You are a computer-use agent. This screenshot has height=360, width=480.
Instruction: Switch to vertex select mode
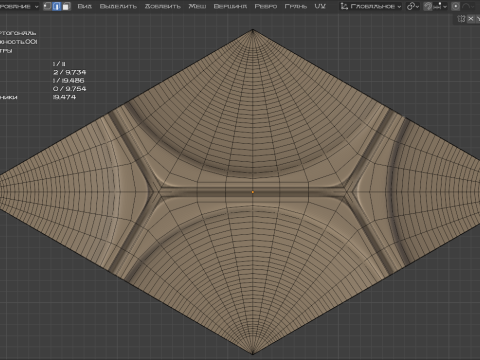48,6
